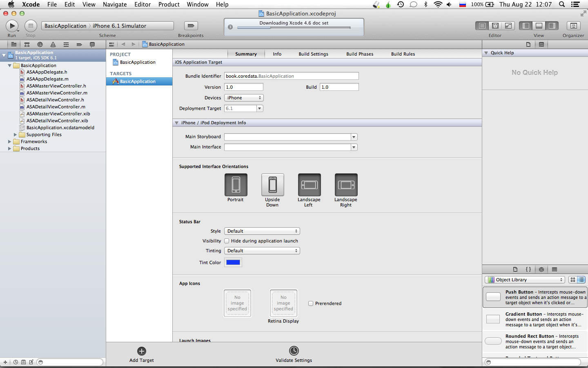Show the Media library icon
The height and width of the screenshot is (368, 588).
[555, 269]
